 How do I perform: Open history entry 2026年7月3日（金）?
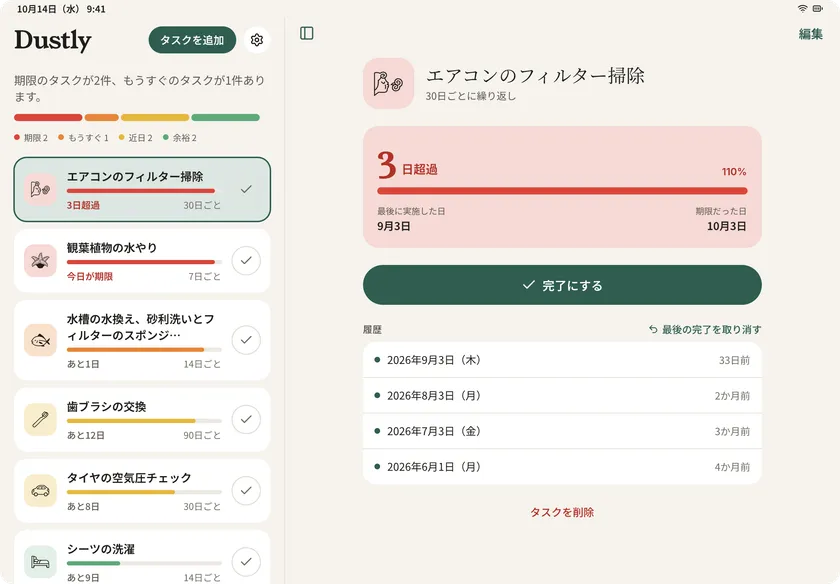(x=562, y=431)
